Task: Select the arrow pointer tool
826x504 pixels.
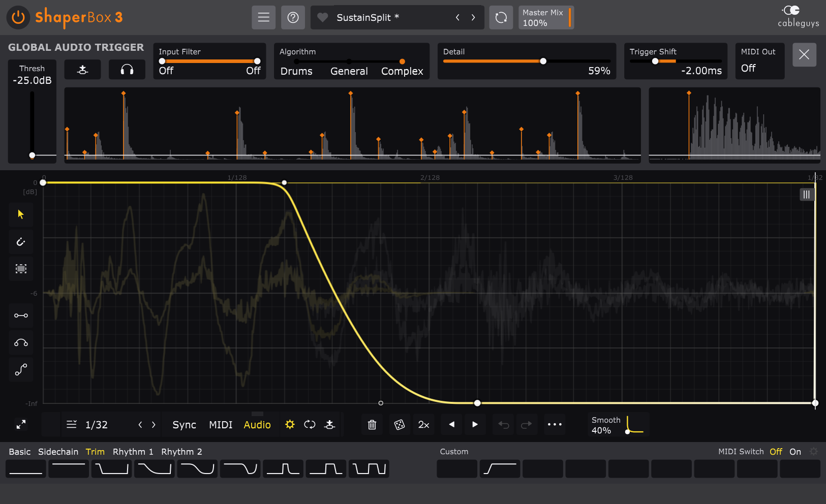Action: click(x=21, y=214)
